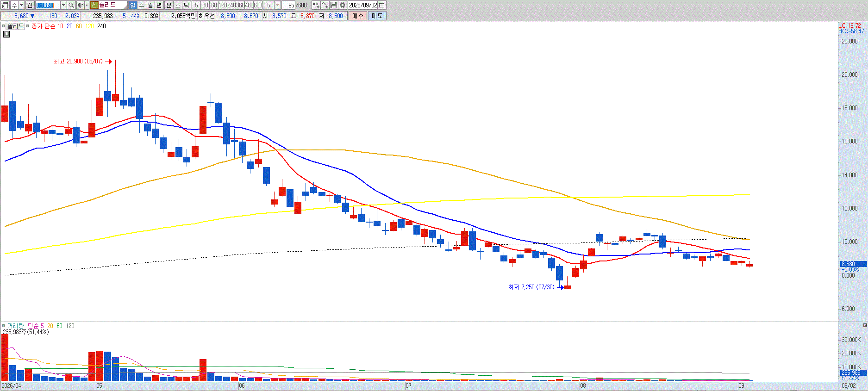Click the stock search magnifier icon
This screenshot has width=868, height=391.
[x=71, y=5]
